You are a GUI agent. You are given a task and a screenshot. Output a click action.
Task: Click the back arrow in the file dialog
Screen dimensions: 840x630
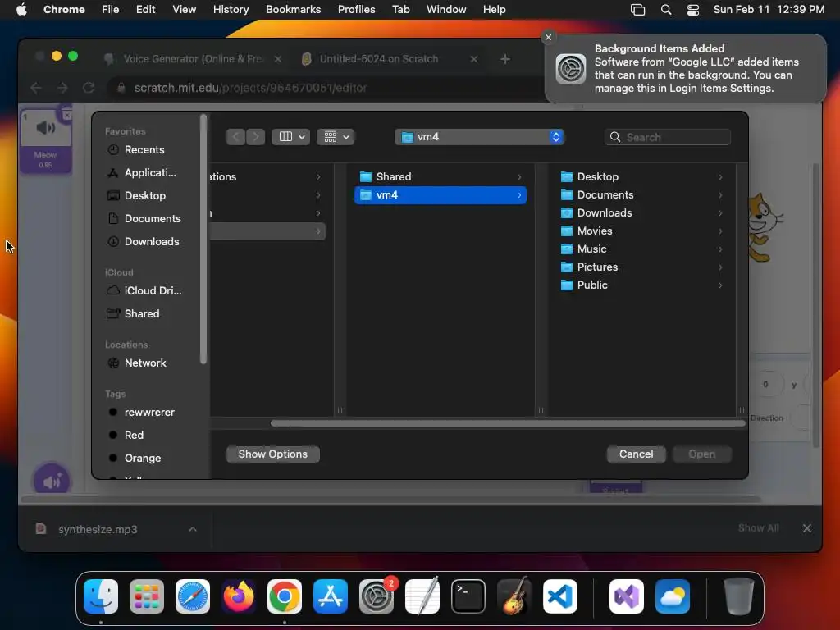235,137
